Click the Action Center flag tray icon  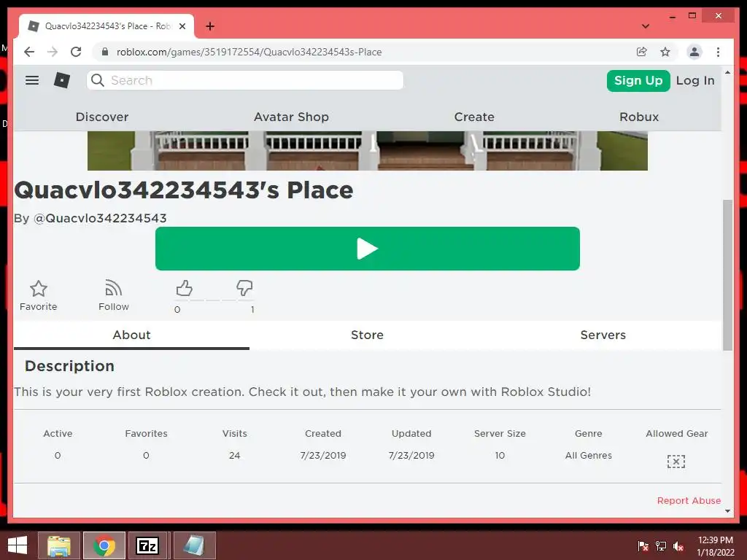643,546
